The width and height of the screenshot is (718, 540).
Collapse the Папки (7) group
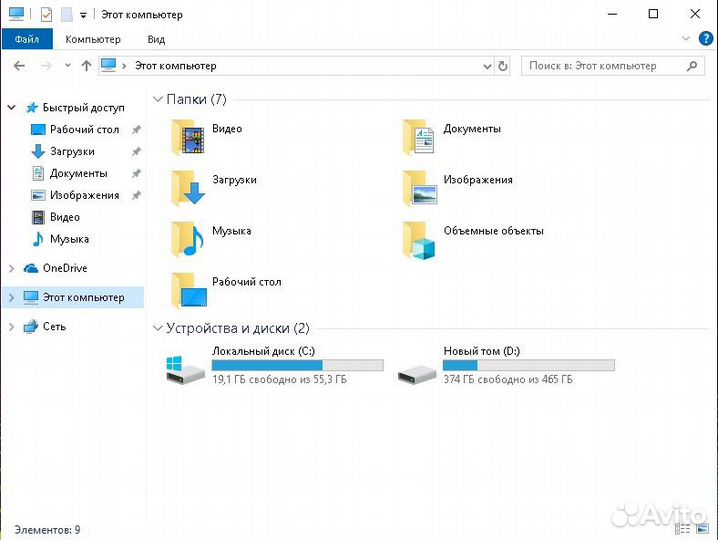[x=157, y=100]
